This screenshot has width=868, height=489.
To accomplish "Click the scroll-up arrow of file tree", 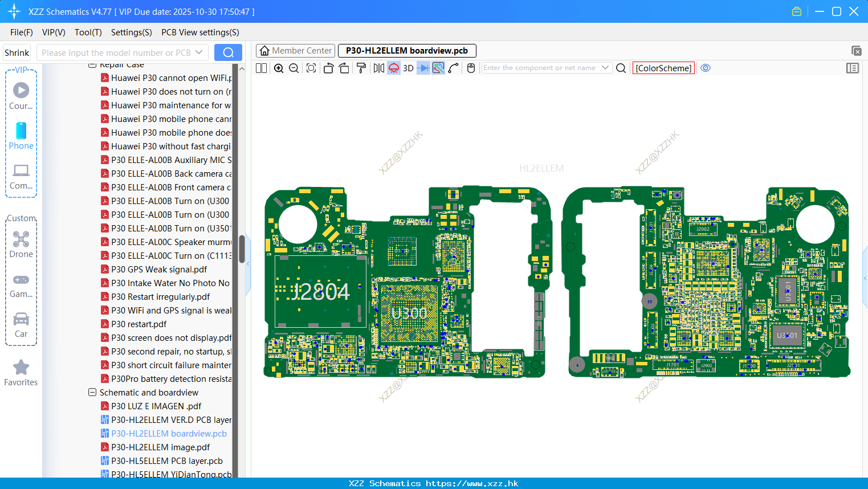I will 242,68.
